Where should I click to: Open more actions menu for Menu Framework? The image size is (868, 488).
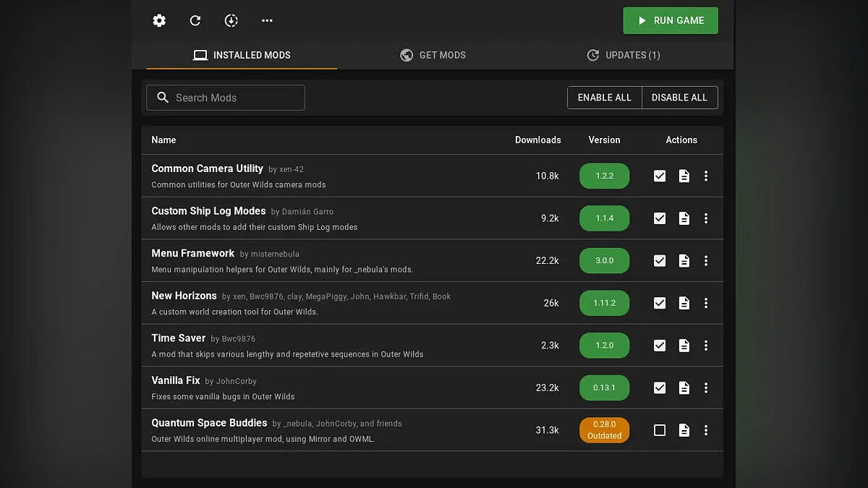pyautogui.click(x=706, y=260)
